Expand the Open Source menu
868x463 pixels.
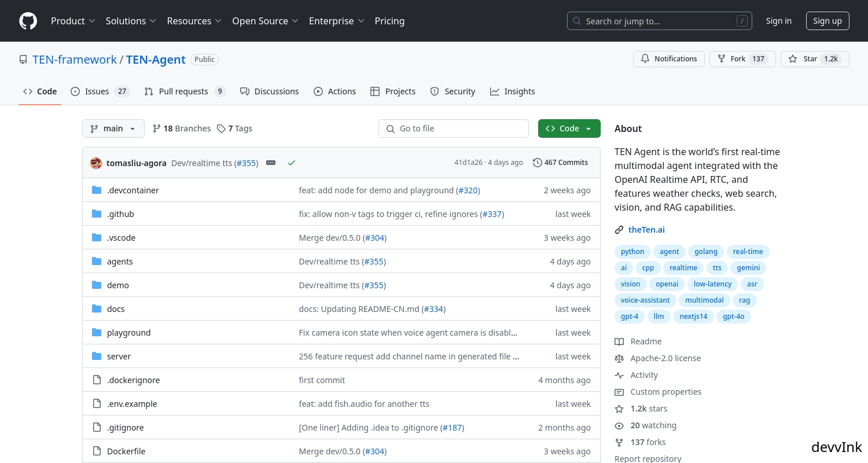pos(265,21)
